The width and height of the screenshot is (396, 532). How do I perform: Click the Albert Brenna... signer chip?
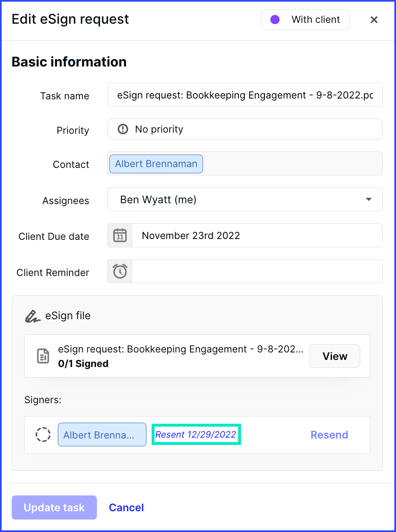(102, 435)
